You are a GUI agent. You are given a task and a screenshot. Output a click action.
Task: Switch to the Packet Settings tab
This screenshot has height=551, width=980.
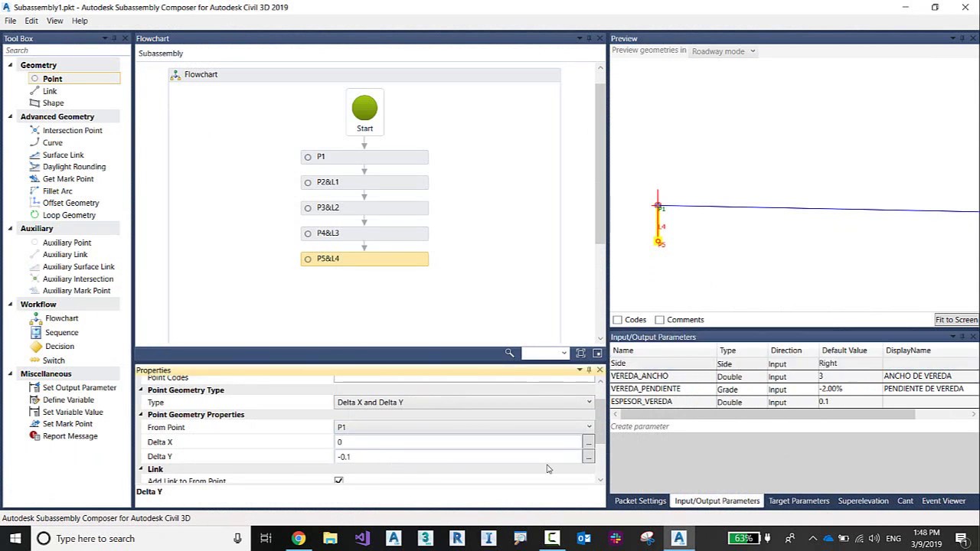point(640,501)
